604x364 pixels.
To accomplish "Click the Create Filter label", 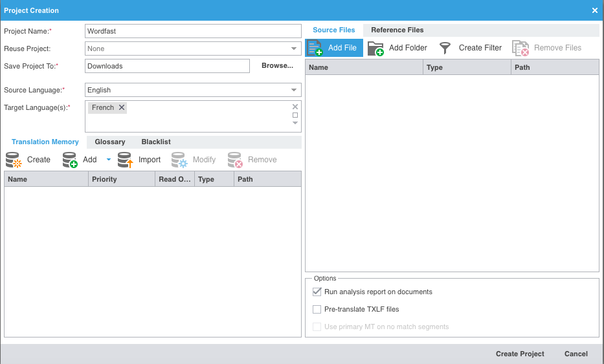I will pos(480,48).
